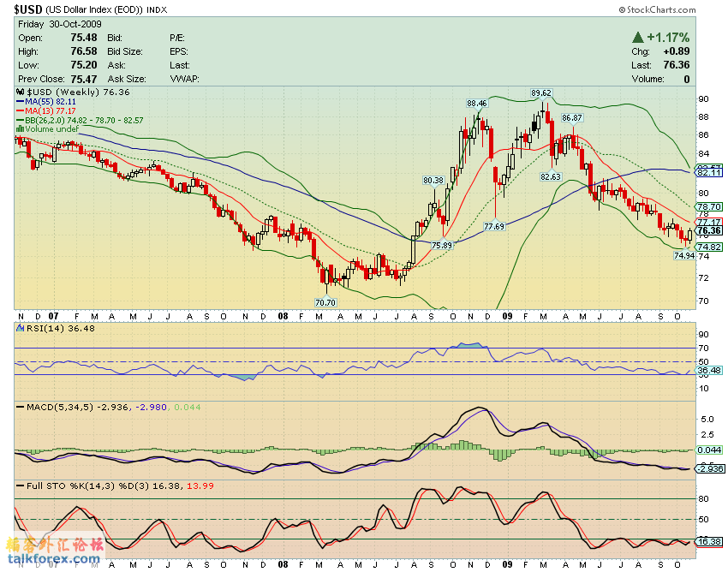Screen dimensions: 728x572
Task: Click the 'Volume undef' legend text
Action: [x=52, y=129]
